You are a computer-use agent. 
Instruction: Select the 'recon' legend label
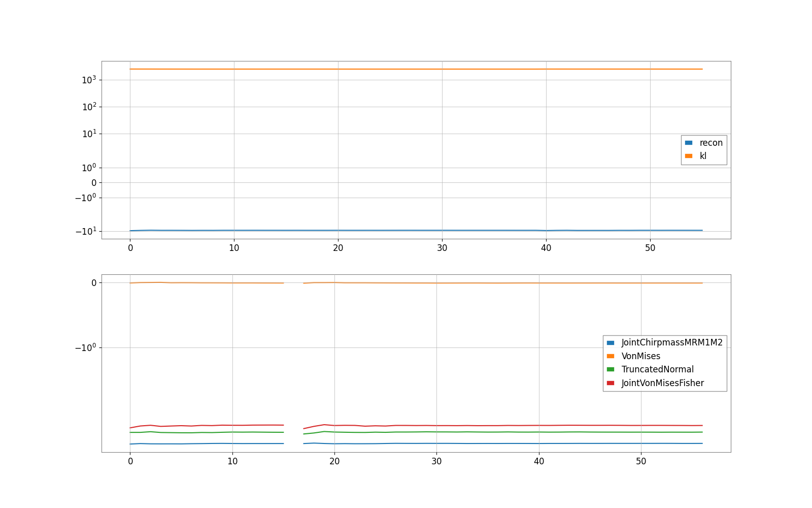point(711,143)
